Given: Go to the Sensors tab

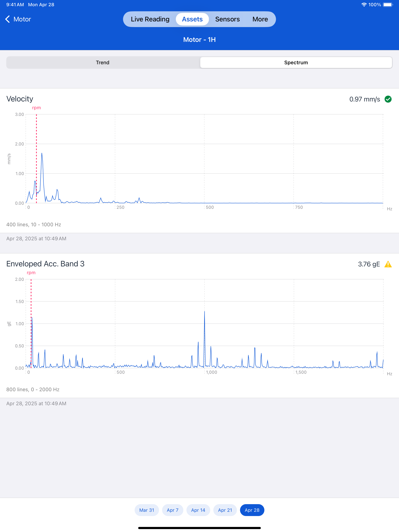Looking at the screenshot, I should tap(227, 19).
